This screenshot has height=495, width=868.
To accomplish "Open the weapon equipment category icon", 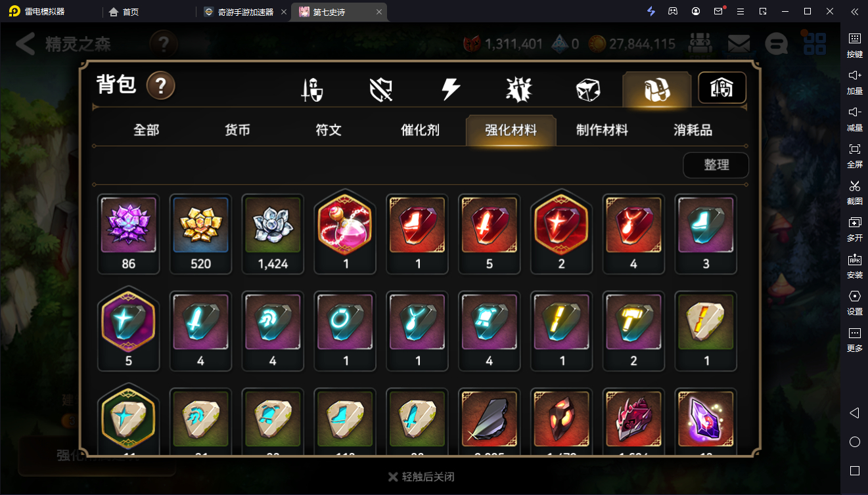I will [311, 89].
